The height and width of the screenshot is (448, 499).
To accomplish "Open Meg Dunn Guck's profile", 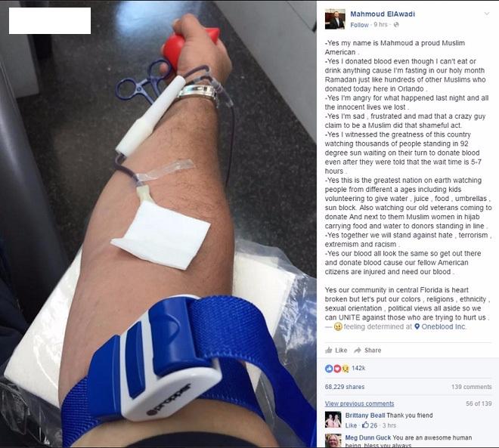I will 368,437.
